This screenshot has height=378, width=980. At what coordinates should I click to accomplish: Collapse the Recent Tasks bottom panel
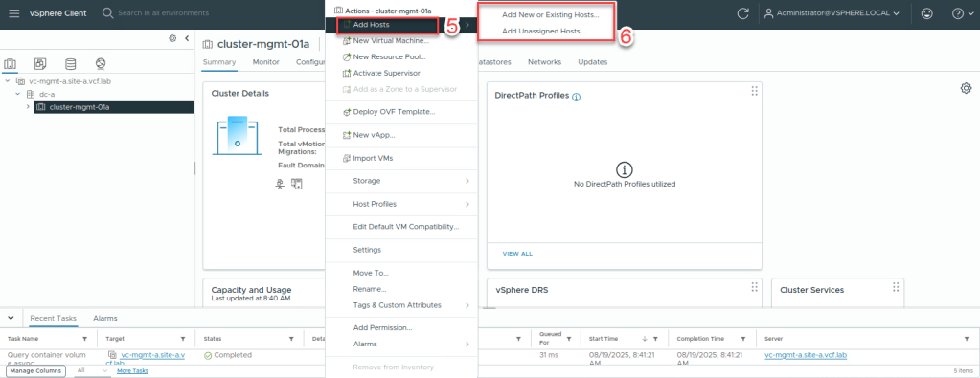[x=11, y=318]
